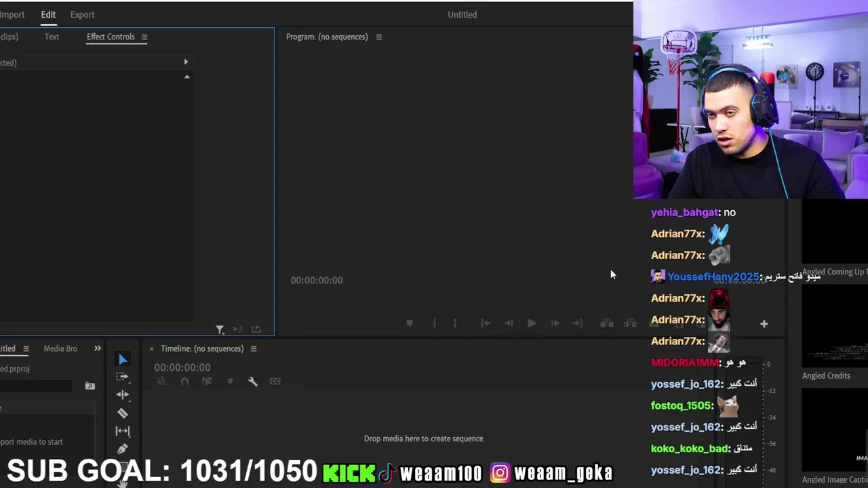Play the Program monitor
The height and width of the screenshot is (488, 868).
point(532,323)
